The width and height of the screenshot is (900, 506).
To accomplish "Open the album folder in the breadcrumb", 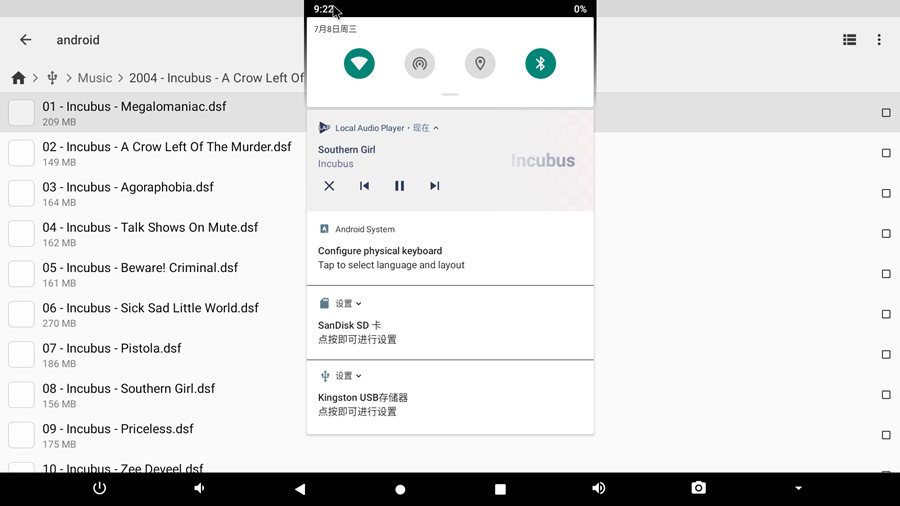I will (217, 78).
